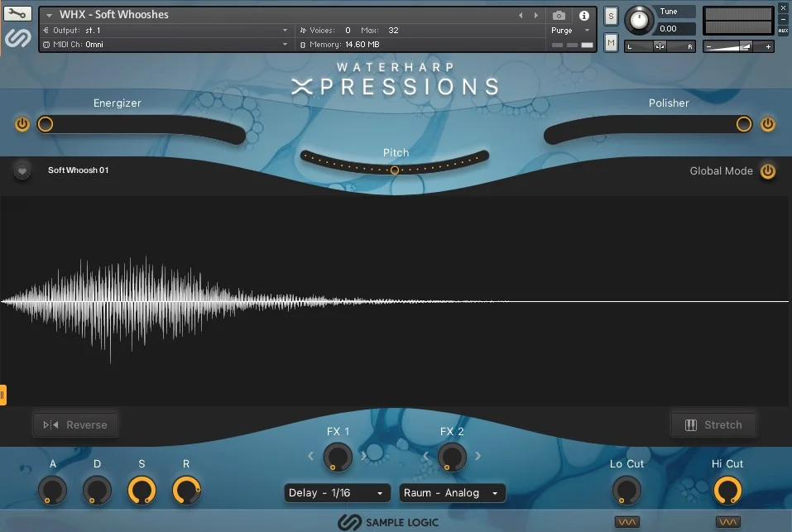Click the Lo Cut filter shape icon
The image size is (792, 532).
(626, 522)
